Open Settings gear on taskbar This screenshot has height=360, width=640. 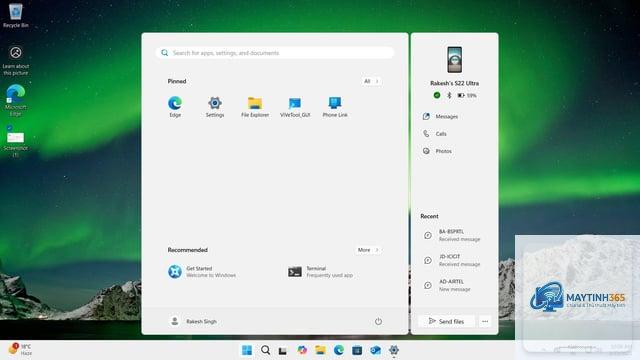pos(394,350)
